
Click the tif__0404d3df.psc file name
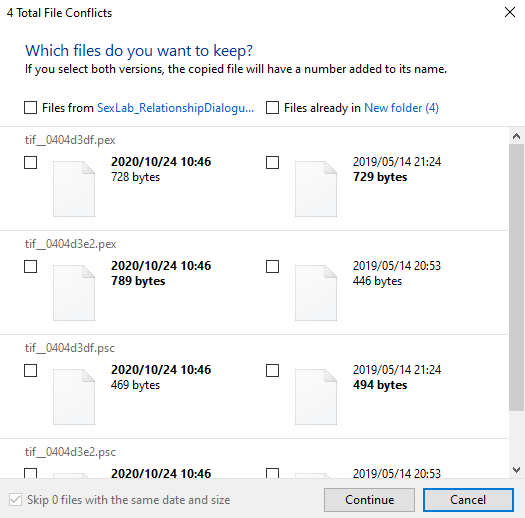(70, 348)
